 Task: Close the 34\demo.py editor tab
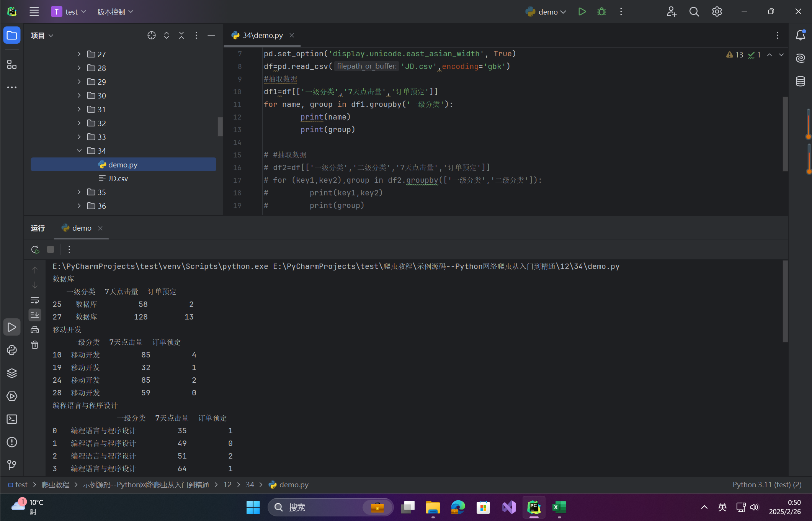(292, 35)
